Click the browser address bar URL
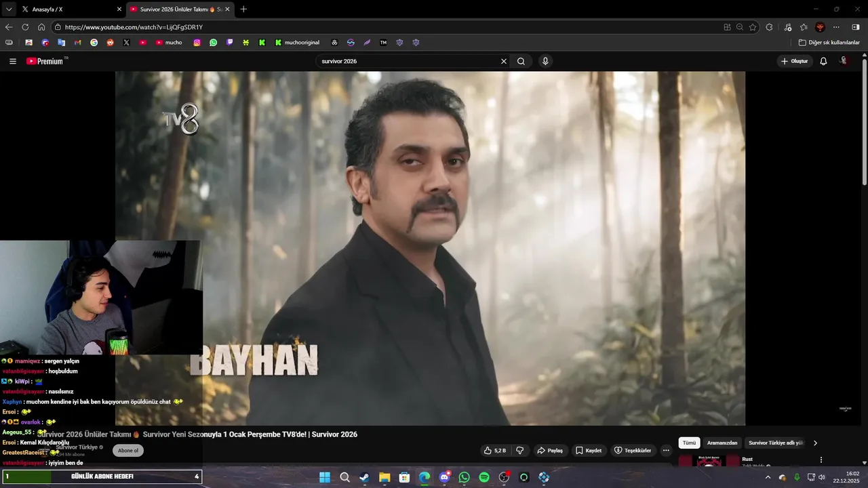 point(387,27)
